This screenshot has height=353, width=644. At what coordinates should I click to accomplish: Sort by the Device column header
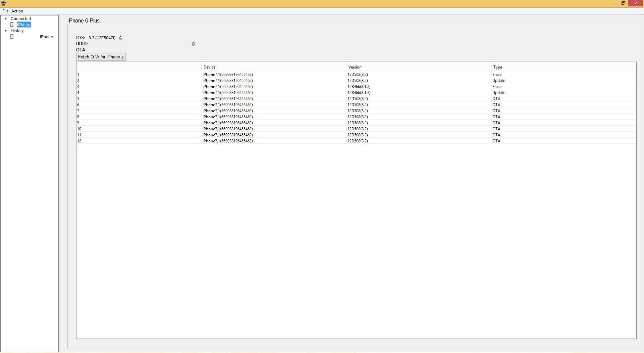(274, 67)
